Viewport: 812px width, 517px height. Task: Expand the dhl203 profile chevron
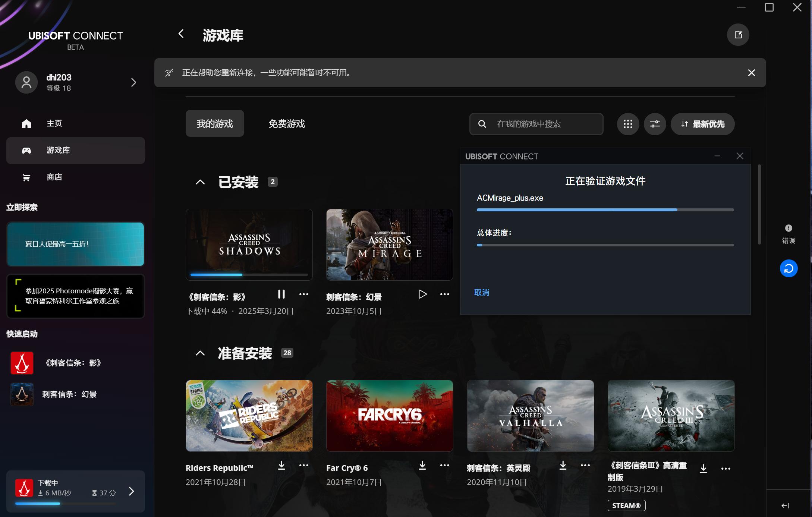click(x=133, y=82)
